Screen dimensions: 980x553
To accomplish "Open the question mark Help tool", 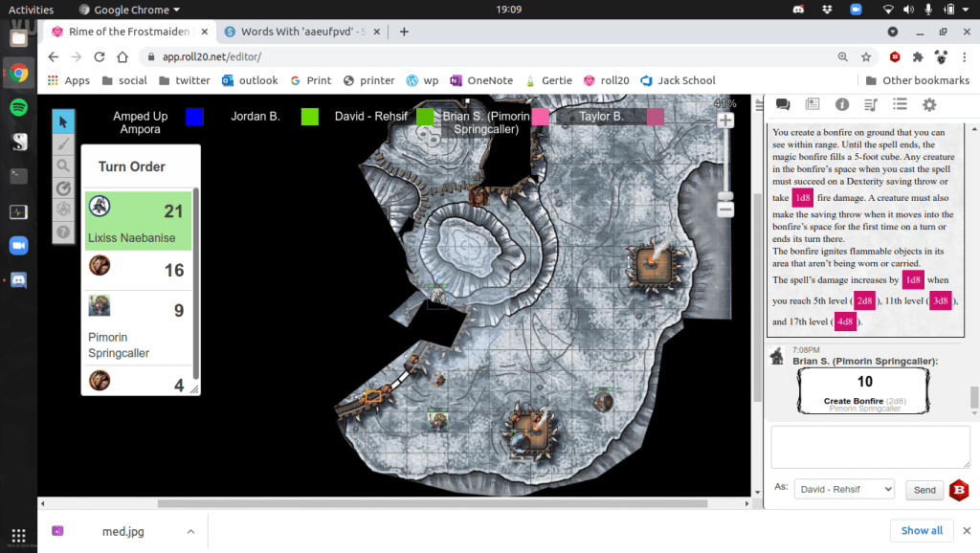I will coord(63,232).
